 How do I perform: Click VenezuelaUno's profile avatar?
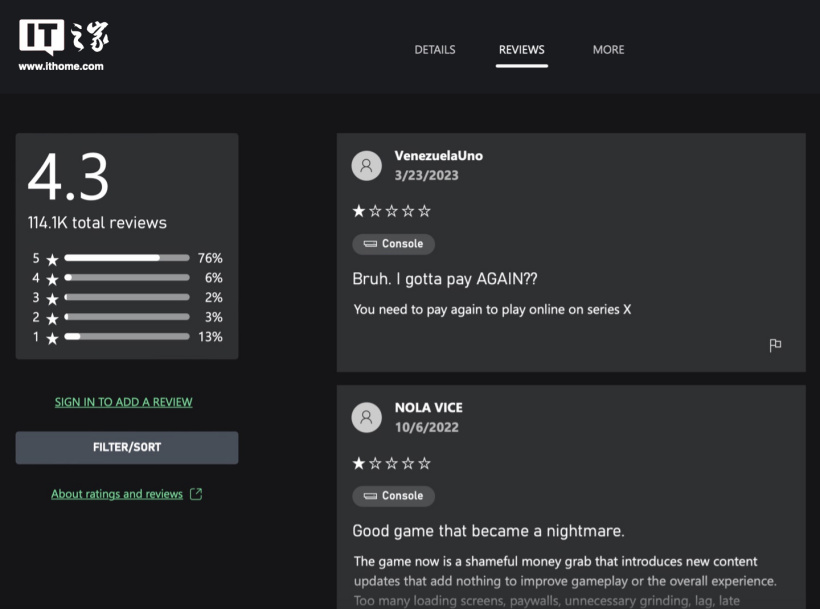click(367, 166)
